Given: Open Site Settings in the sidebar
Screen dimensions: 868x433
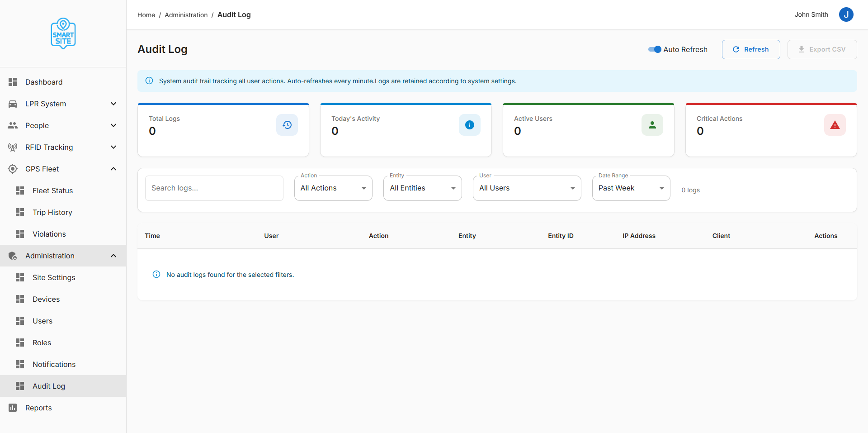Looking at the screenshot, I should (x=54, y=277).
